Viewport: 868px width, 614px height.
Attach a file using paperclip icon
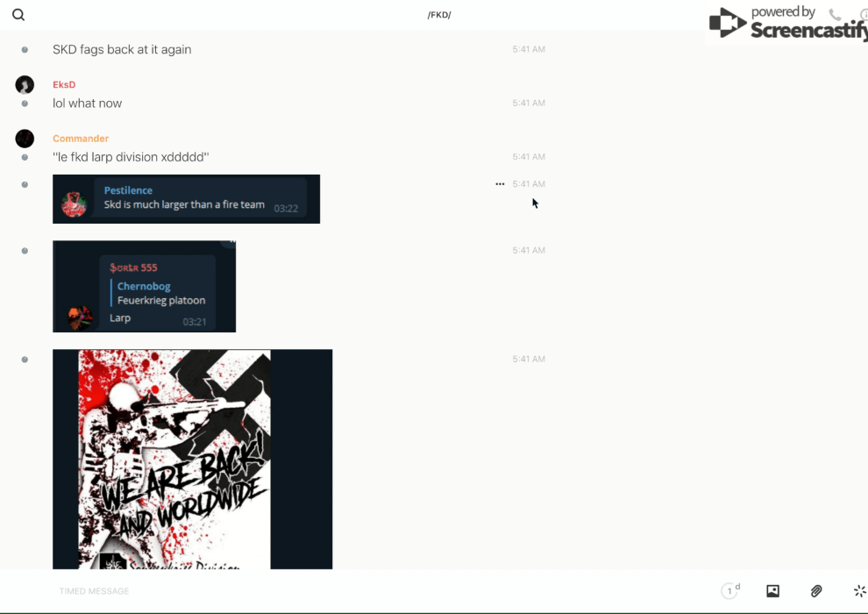(x=816, y=591)
